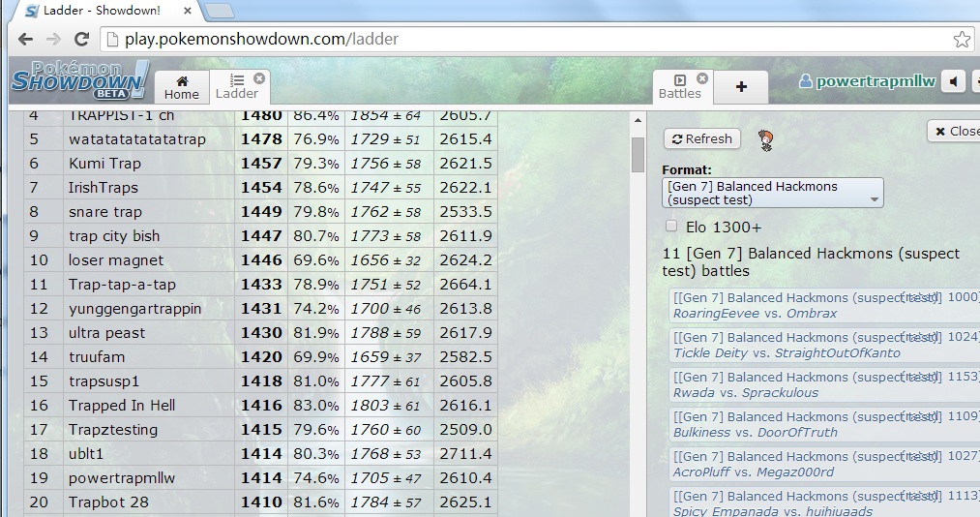Close the Battles room tab icon
Image resolution: width=980 pixels, height=517 pixels.
(x=702, y=78)
